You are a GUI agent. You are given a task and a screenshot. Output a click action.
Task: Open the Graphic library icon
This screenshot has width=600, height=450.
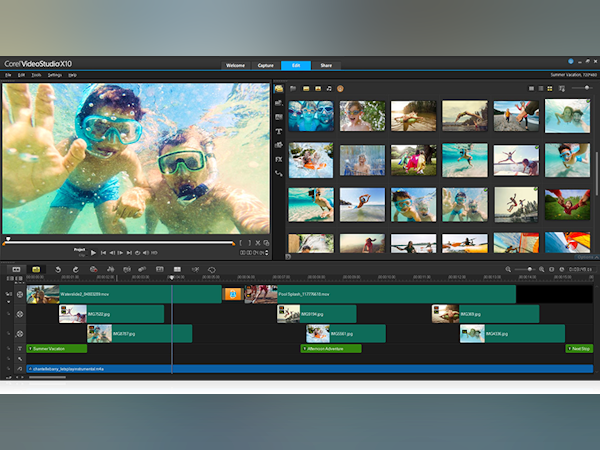[x=279, y=145]
